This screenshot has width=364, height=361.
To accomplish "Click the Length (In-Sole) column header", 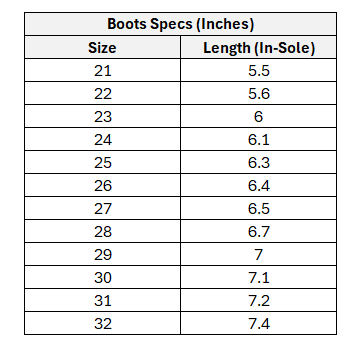I will point(258,47).
